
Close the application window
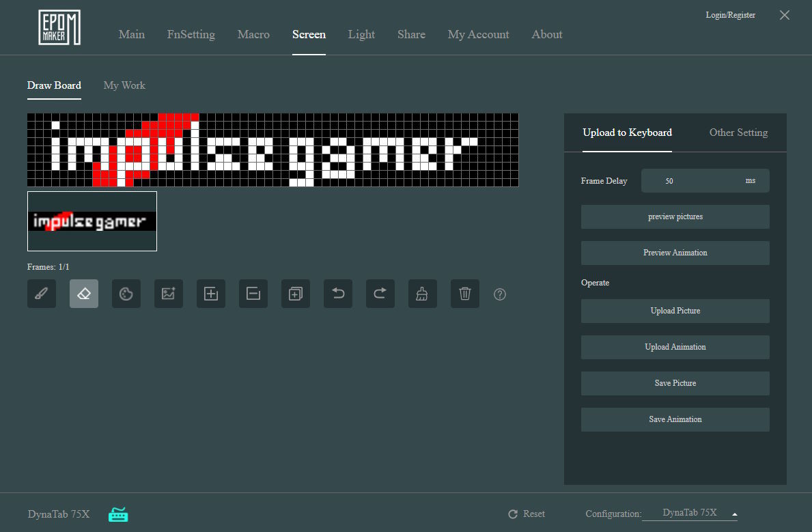785,15
